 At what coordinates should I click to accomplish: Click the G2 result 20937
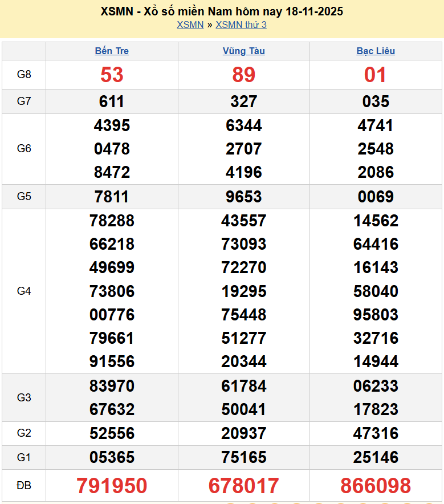coord(243,434)
